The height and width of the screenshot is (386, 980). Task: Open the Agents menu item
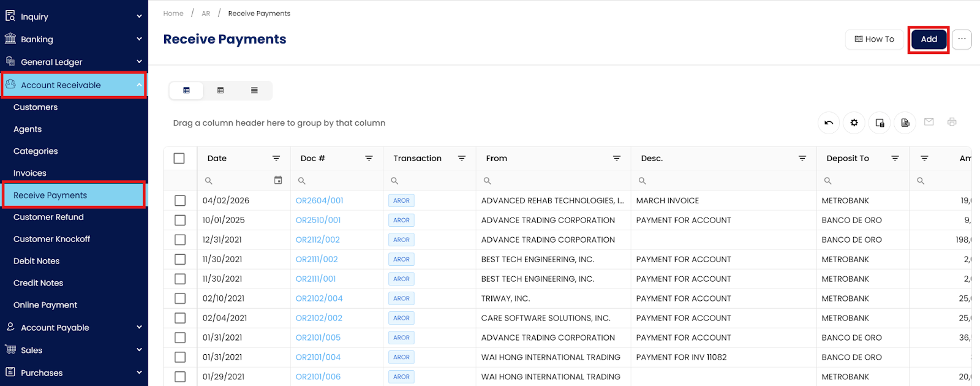[28, 129]
